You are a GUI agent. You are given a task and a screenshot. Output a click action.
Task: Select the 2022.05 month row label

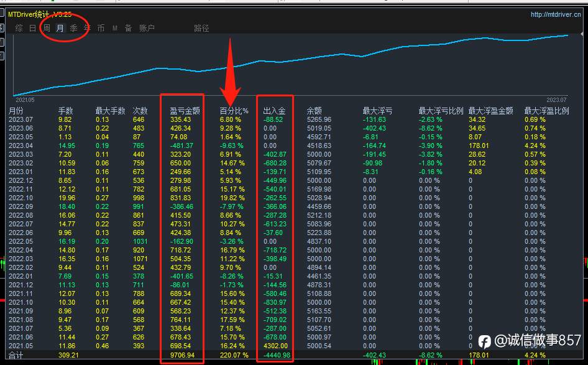[21, 242]
